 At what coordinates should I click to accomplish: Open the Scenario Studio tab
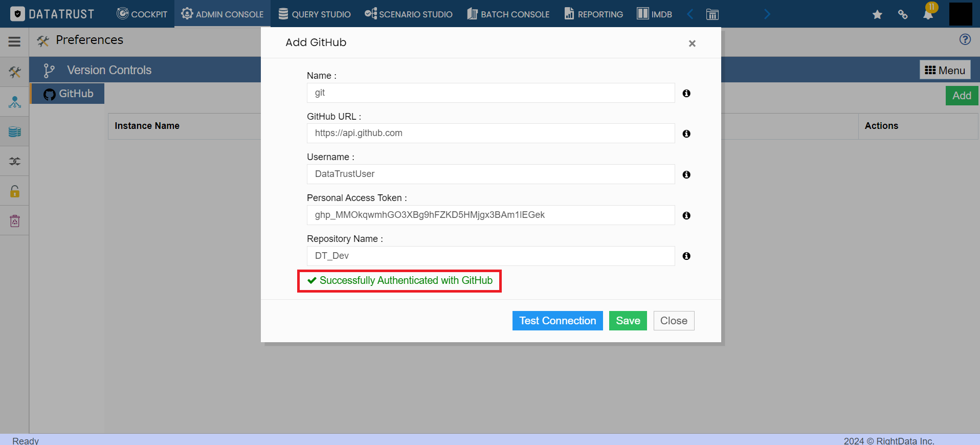tap(409, 14)
